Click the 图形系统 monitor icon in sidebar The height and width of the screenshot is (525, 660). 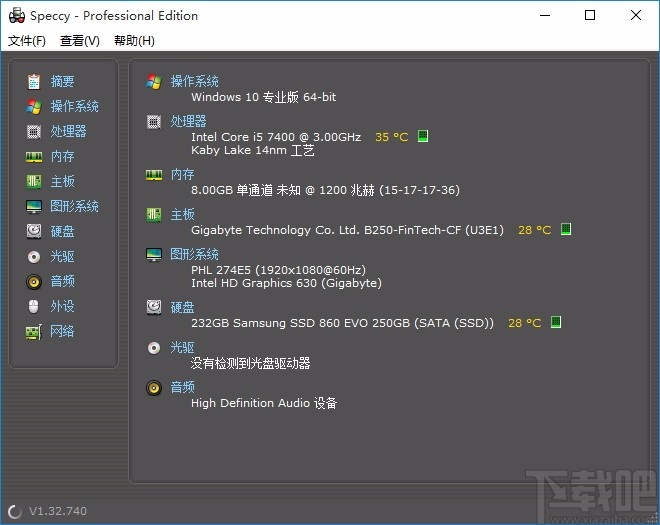34,206
